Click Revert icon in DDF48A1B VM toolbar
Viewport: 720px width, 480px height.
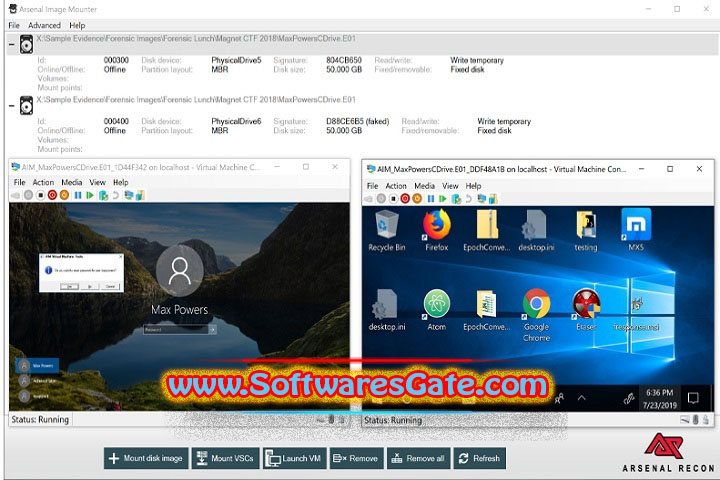tap(468, 198)
